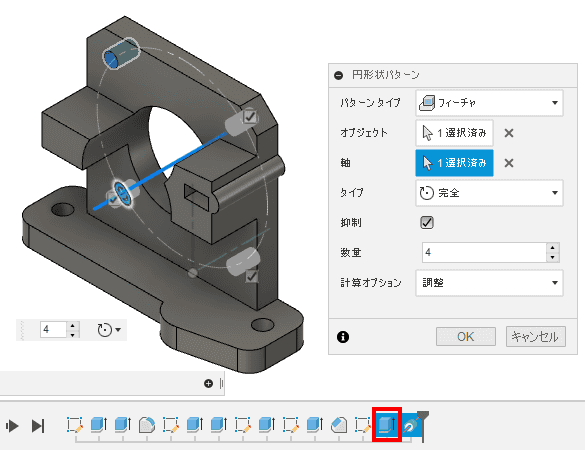Clear the オブジェクト selection with its X

click(509, 133)
